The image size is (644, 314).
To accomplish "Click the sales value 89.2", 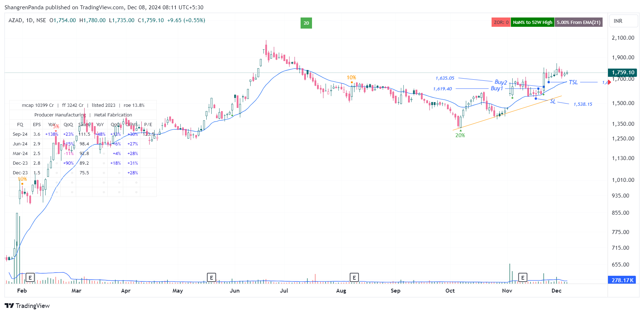I will [84, 163].
